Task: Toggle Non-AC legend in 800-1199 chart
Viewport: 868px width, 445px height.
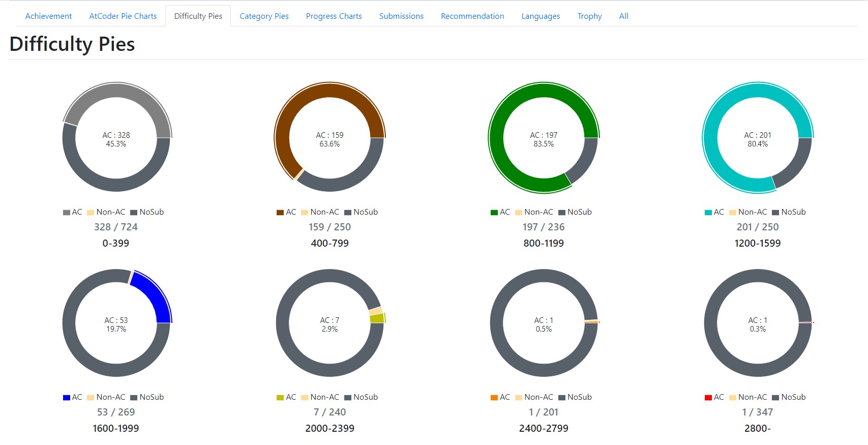Action: (x=534, y=212)
